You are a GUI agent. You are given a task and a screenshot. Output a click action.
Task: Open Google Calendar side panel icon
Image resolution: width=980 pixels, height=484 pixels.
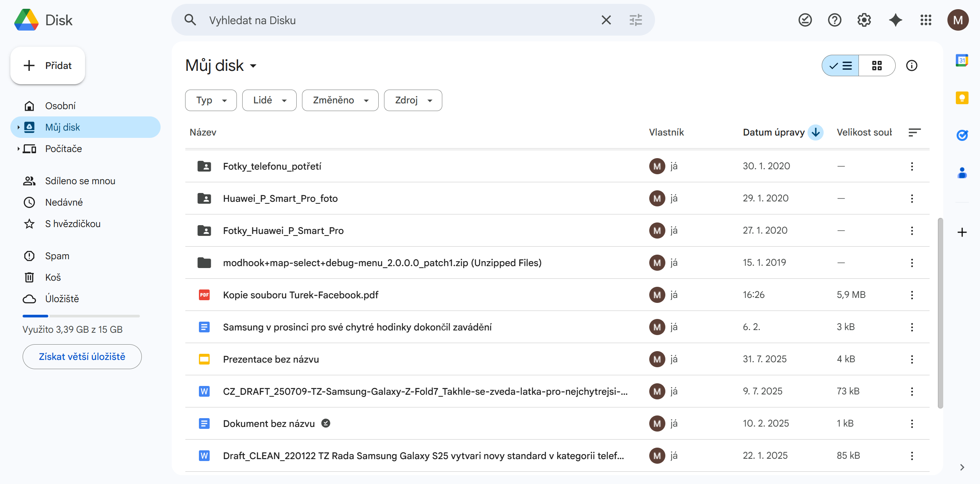point(962,60)
